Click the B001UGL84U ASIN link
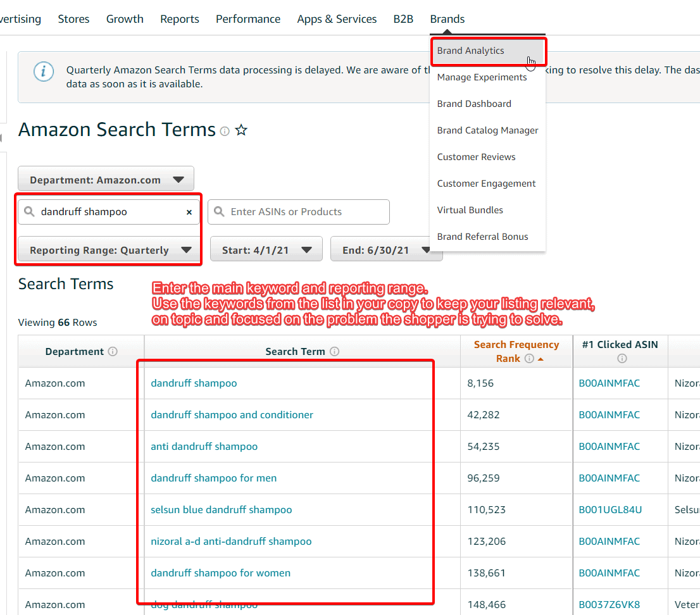This screenshot has height=615, width=700. click(x=610, y=509)
